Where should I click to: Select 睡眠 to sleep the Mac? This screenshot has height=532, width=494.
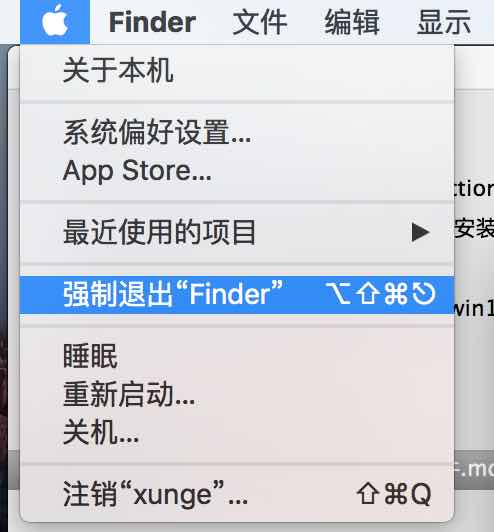[237, 356]
